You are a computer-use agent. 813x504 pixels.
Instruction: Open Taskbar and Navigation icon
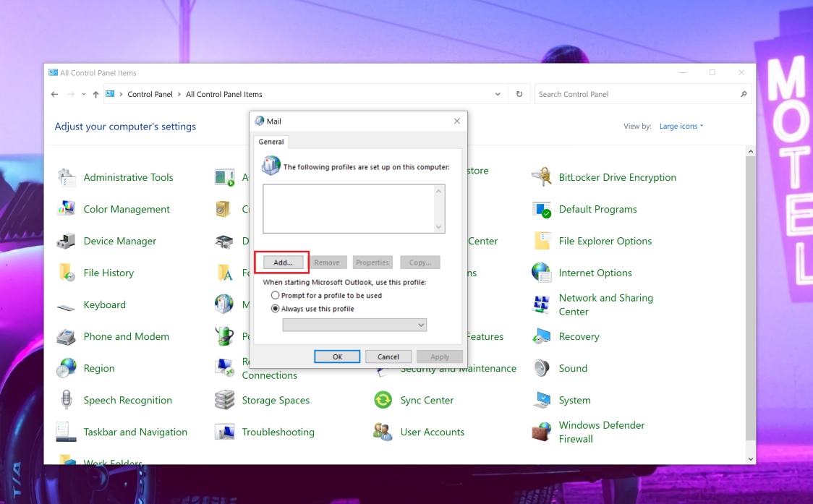(67, 432)
